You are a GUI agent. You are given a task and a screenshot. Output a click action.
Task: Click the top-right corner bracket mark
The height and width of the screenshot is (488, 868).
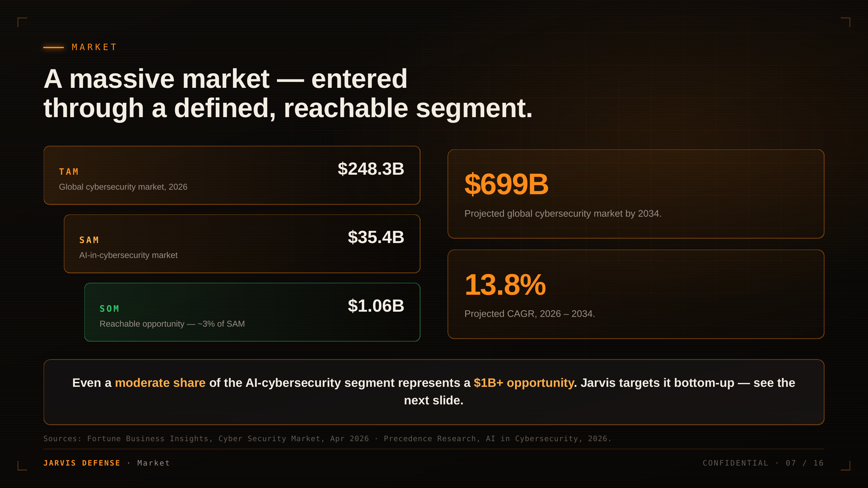click(x=846, y=22)
